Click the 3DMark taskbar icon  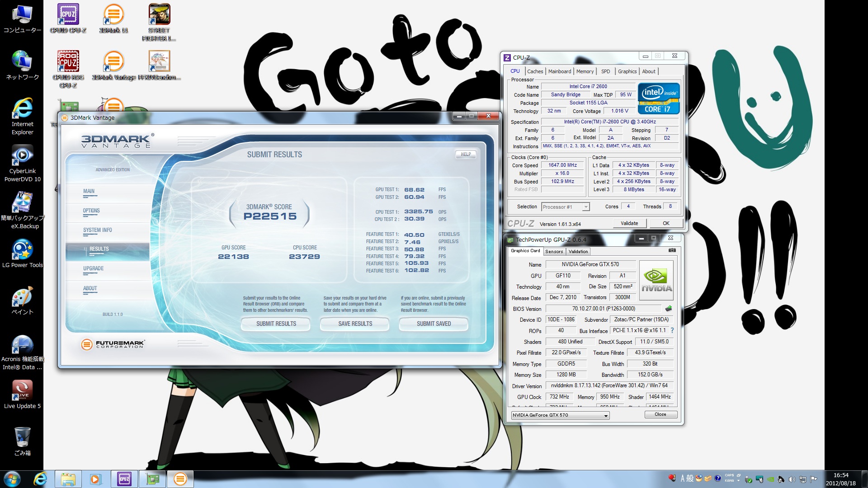[x=180, y=479]
